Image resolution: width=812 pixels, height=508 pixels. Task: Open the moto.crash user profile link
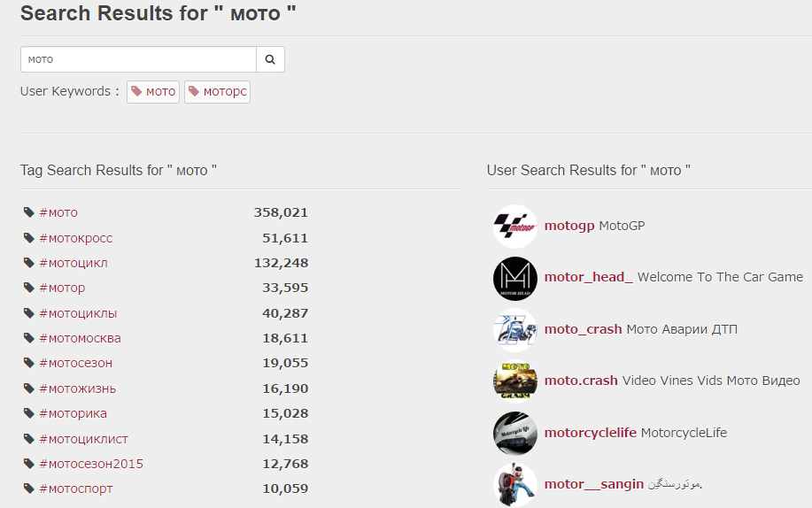[x=581, y=381]
